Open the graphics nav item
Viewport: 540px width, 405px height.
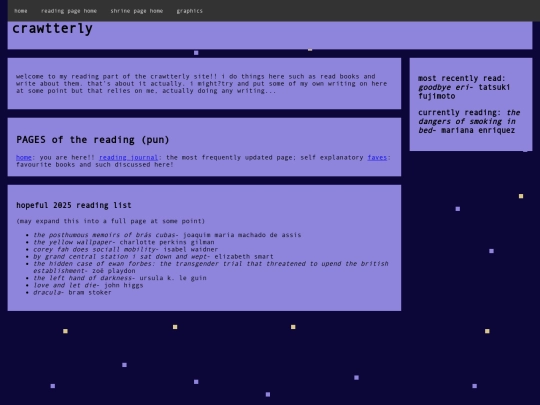(x=189, y=11)
